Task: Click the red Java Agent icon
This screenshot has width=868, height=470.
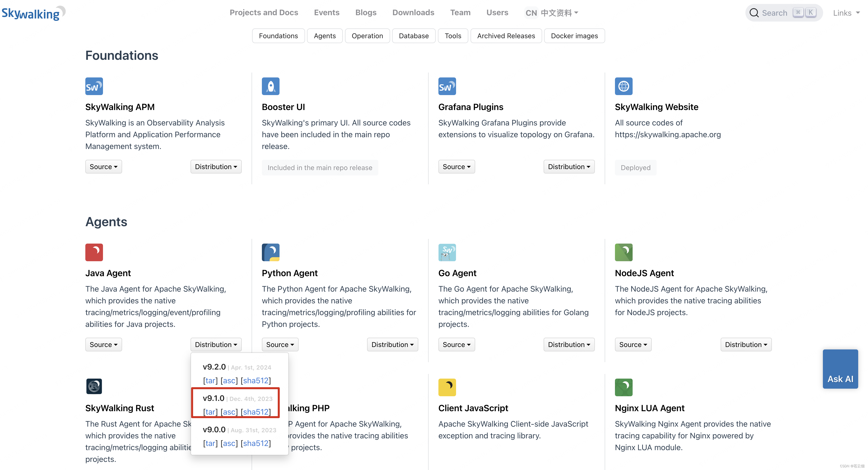Action: 94,252
